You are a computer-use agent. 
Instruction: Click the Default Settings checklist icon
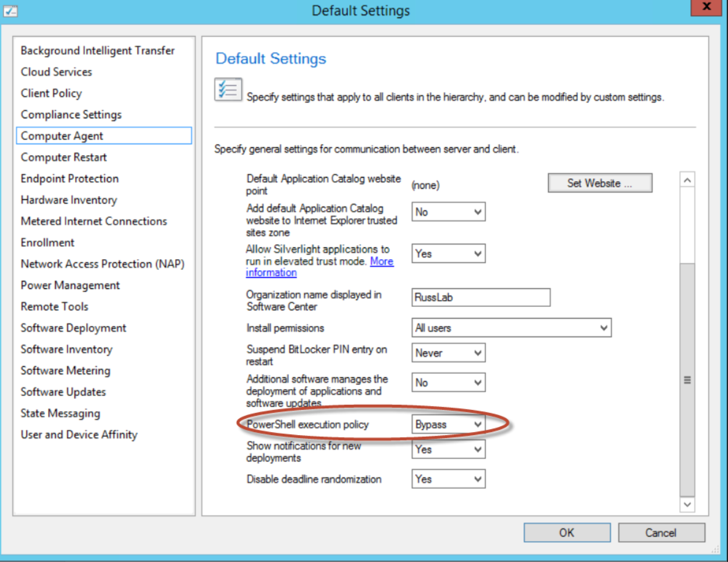(x=228, y=90)
